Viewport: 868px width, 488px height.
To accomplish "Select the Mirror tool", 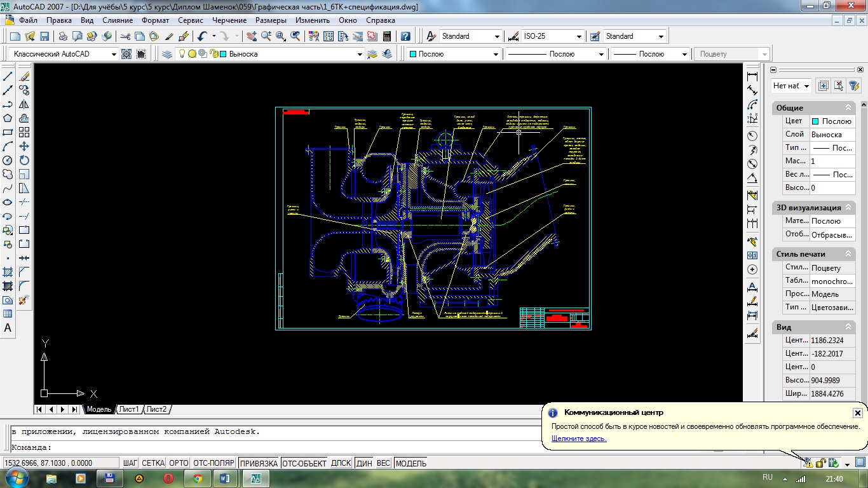I will click(24, 104).
